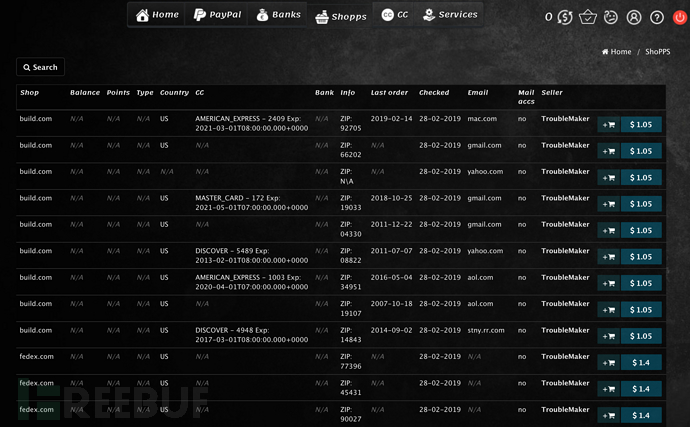Click the Info column header
This screenshot has height=427, width=690.
[347, 92]
